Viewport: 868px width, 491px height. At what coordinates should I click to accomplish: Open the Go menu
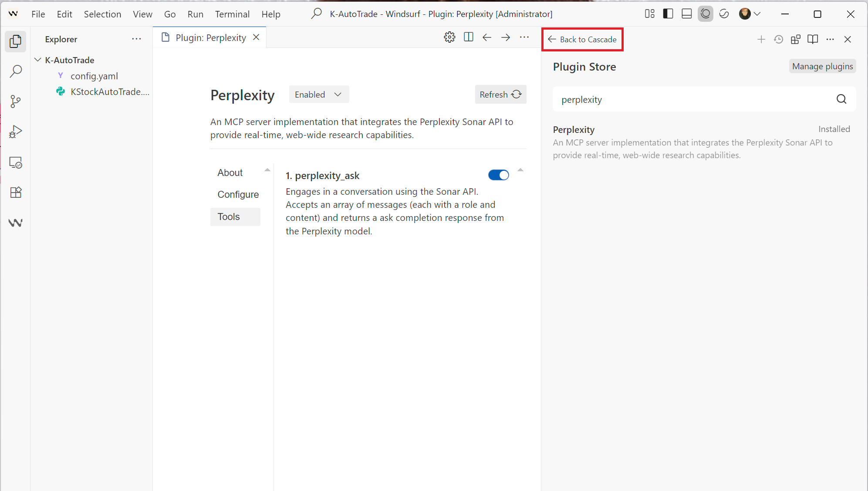170,14
